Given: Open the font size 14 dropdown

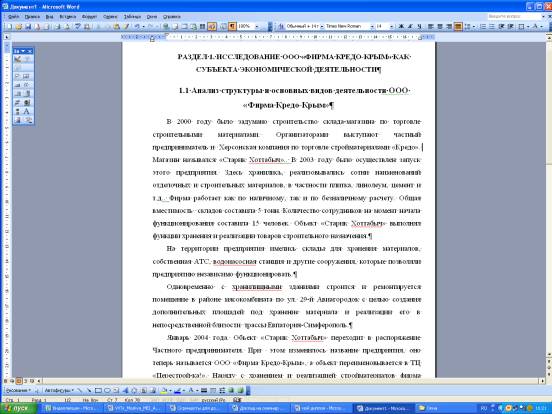Looking at the screenshot, I should [x=391, y=26].
